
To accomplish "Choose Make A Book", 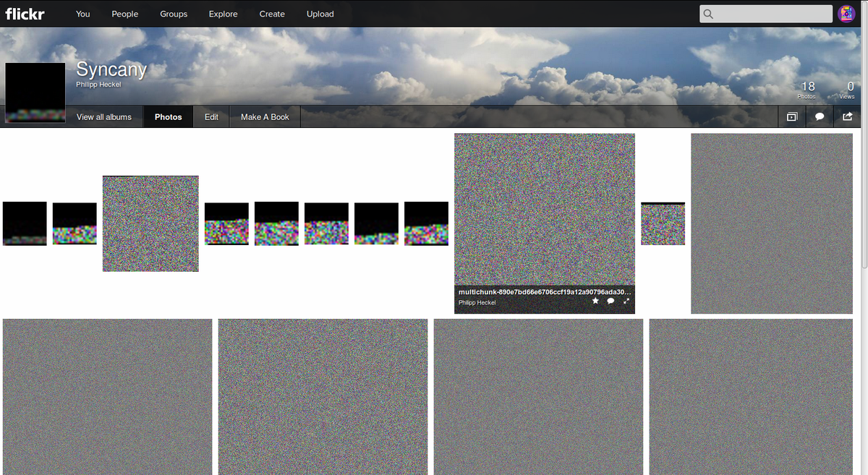I will click(265, 116).
